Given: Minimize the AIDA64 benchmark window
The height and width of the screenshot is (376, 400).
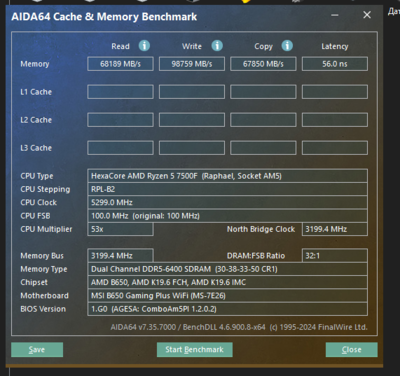Looking at the screenshot, I should point(335,15).
